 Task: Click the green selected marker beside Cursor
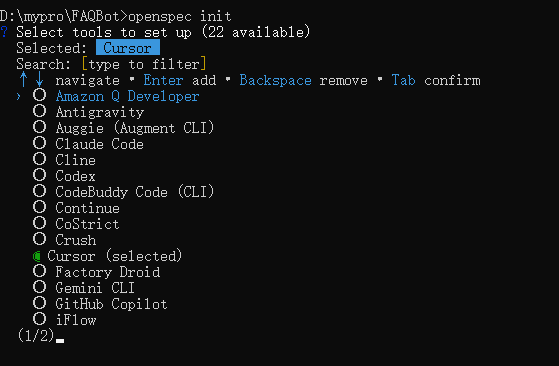click(36, 256)
